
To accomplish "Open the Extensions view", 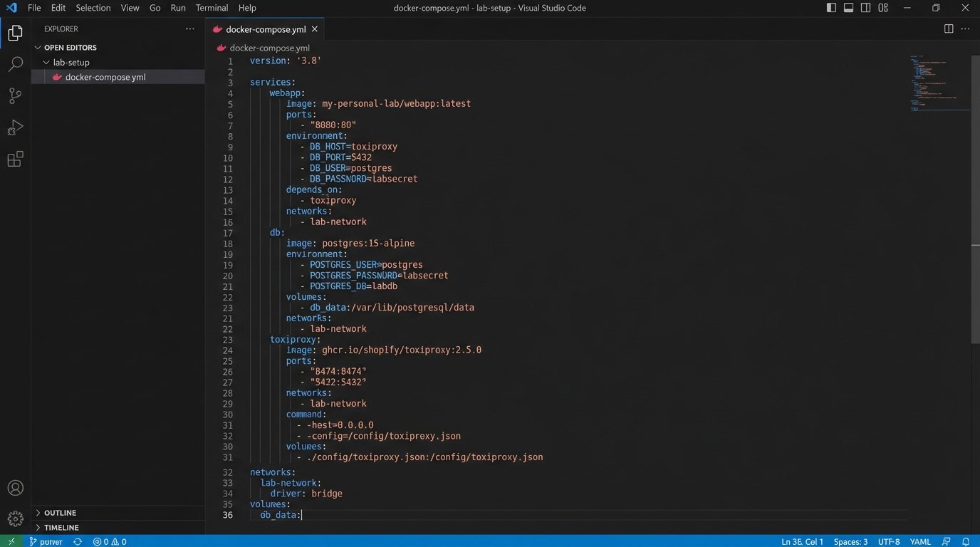I will click(15, 160).
